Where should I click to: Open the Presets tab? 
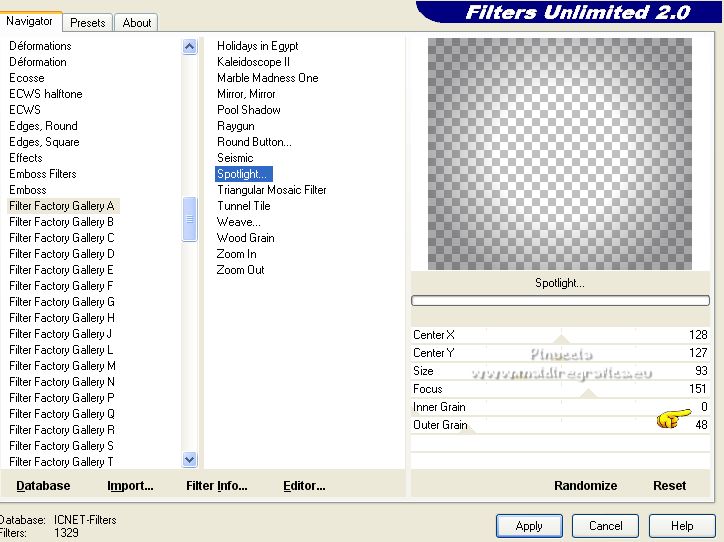88,23
